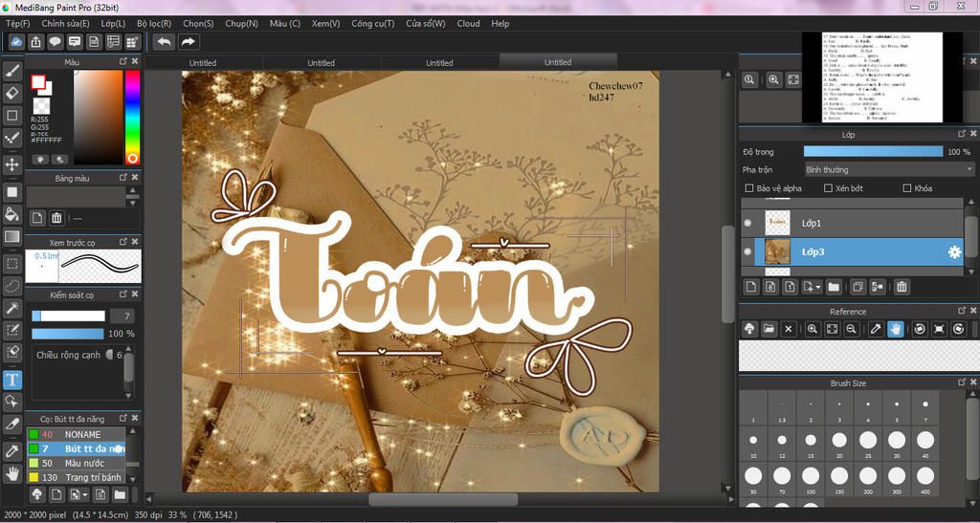Hide the Lớp1 layer visibility dot

coord(747,223)
